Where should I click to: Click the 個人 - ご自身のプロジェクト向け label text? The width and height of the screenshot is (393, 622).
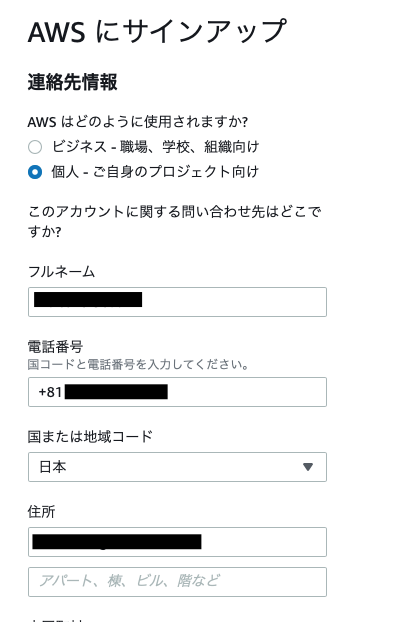[x=155, y=172]
